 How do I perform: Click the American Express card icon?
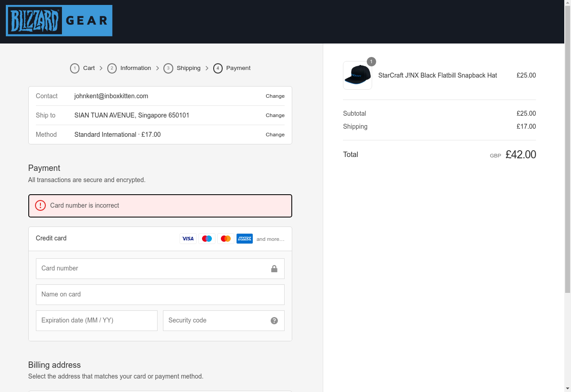(245, 239)
